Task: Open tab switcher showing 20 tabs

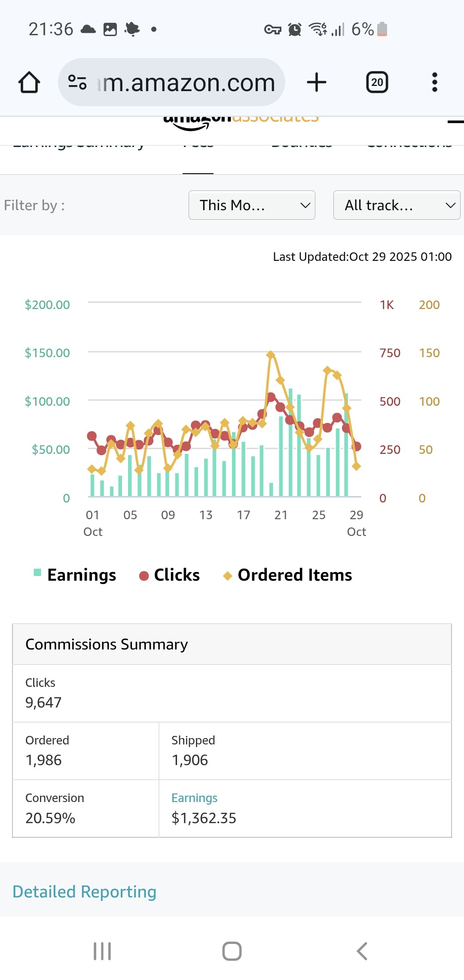Action: (377, 82)
